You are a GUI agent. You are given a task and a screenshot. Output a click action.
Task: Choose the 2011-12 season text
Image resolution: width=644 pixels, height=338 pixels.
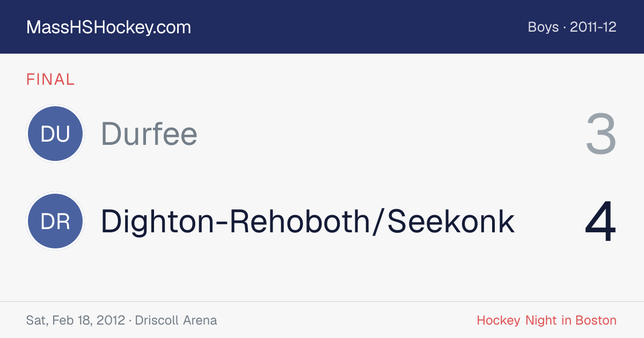(593, 27)
